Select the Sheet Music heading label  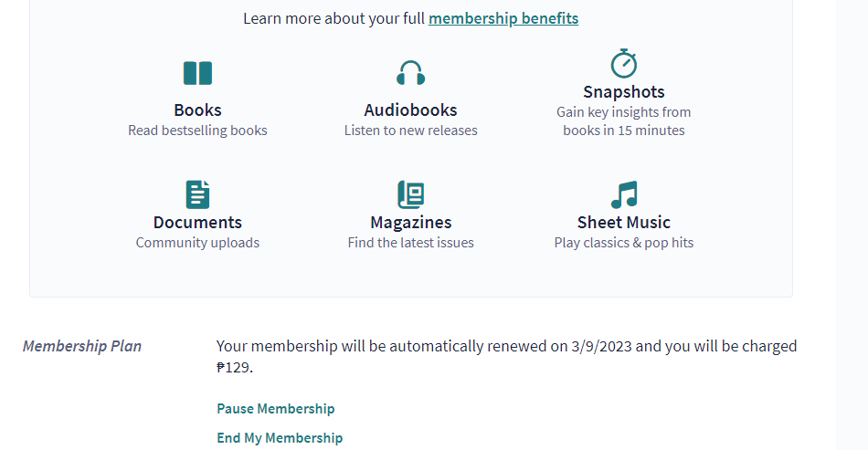click(x=623, y=223)
